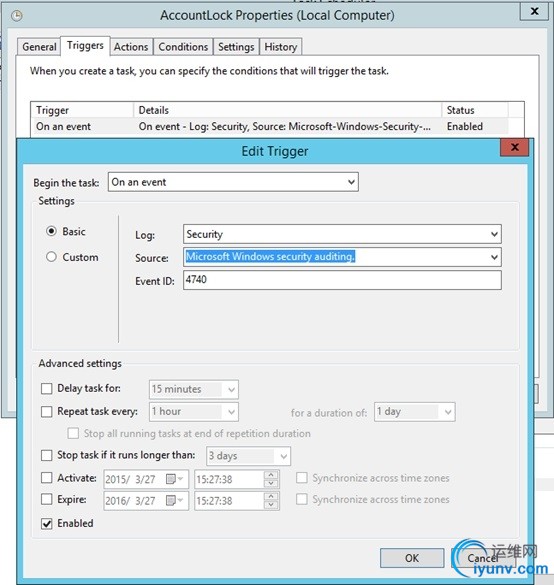Open the 3 days stop-task dropdown
554x585 pixels.
coord(248,456)
